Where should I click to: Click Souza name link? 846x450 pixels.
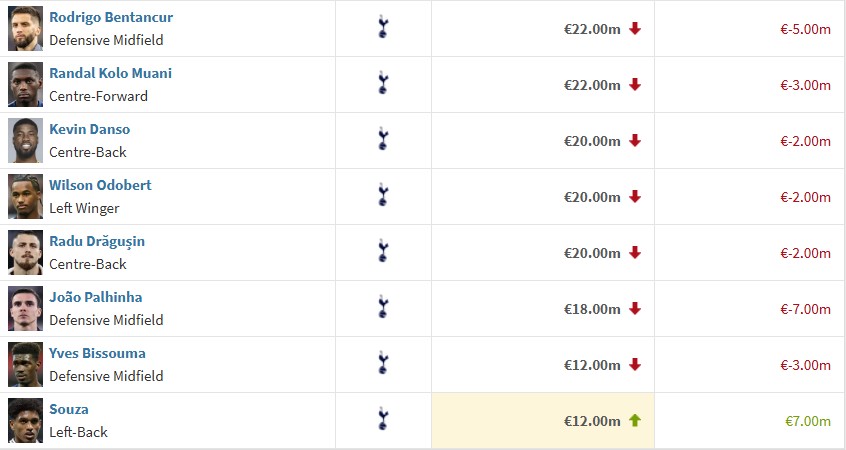(x=69, y=409)
